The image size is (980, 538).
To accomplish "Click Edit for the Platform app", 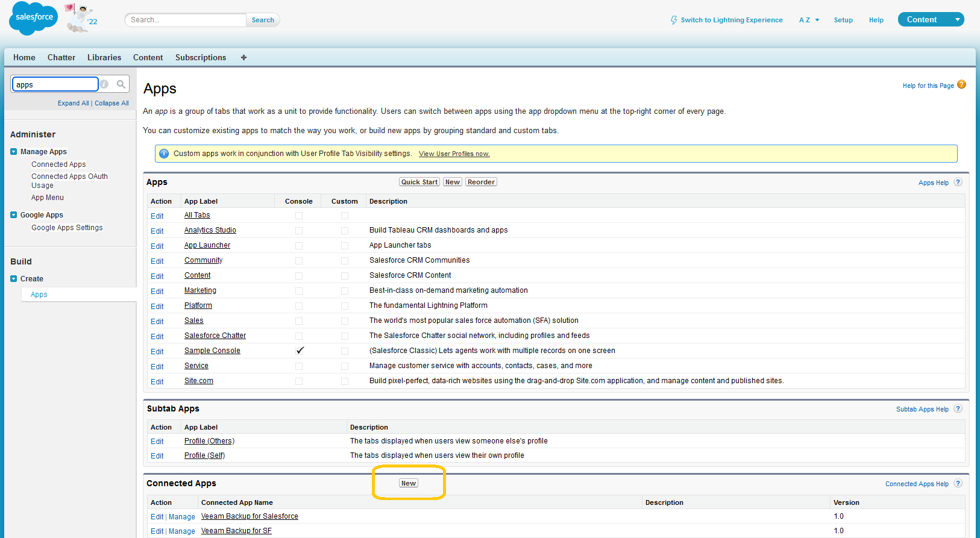I will 157,307.
